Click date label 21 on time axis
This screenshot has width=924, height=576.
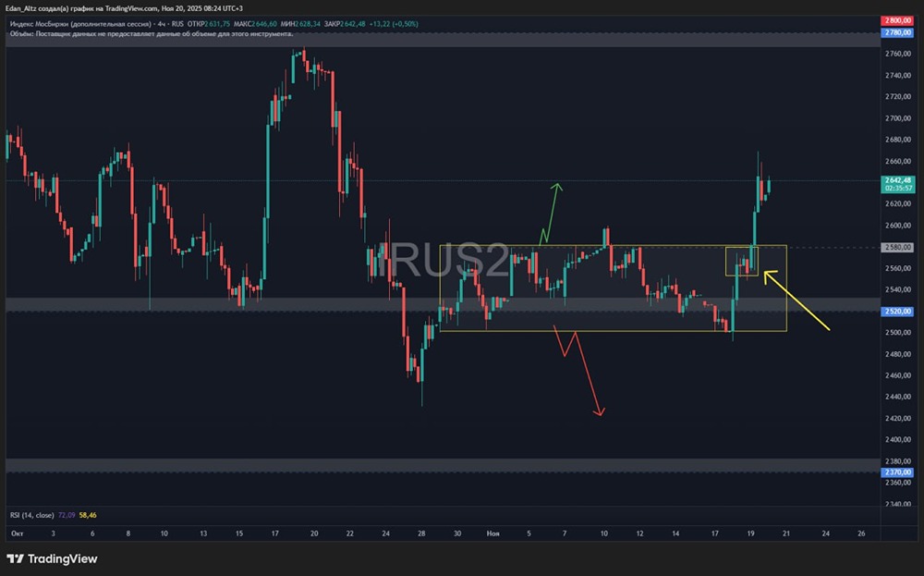[786, 533]
